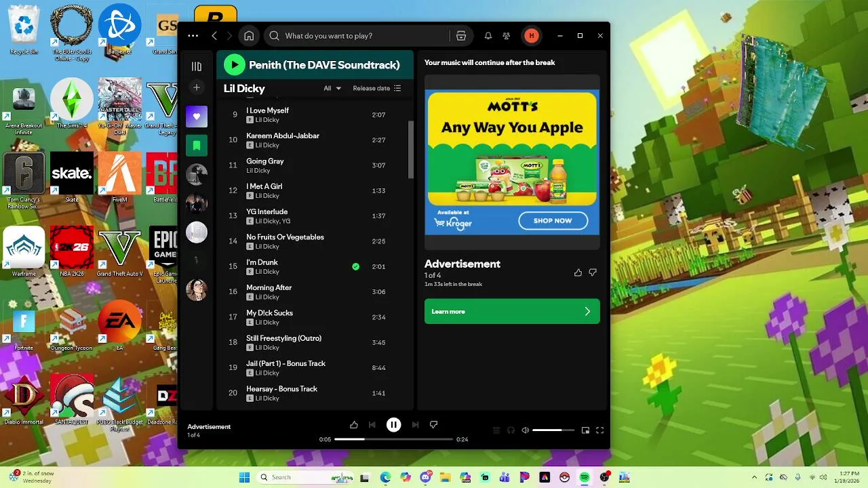
Task: Click previous track button
Action: [x=372, y=425]
